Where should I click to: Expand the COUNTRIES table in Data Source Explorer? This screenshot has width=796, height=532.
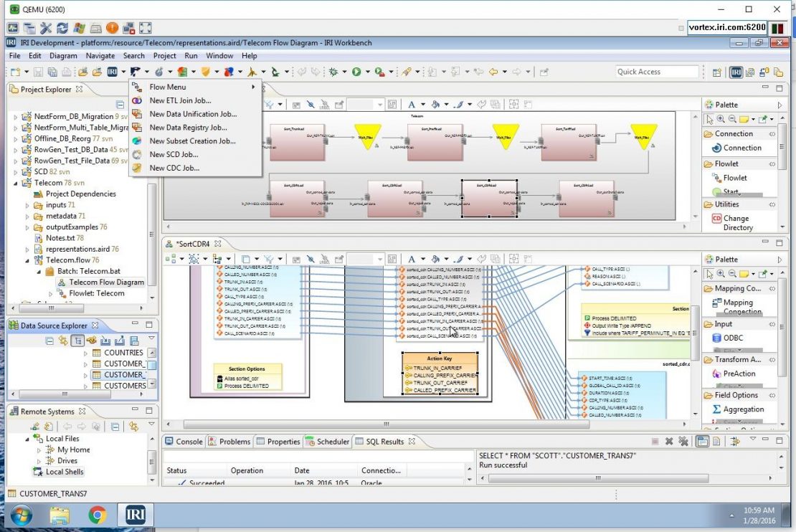tap(85, 352)
